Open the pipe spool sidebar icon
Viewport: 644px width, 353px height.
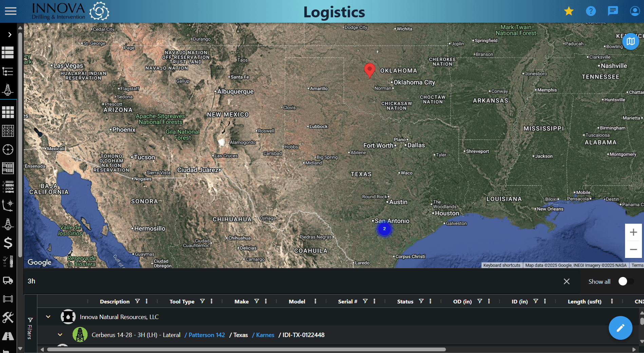pyautogui.click(x=8, y=299)
